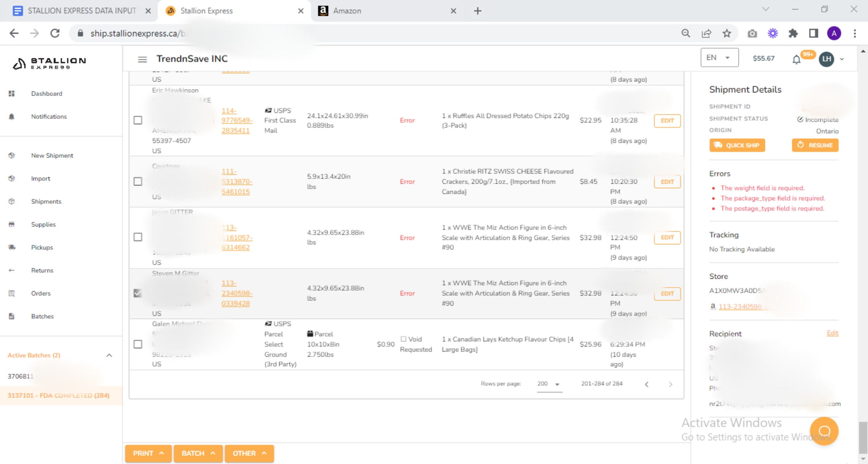Click the page vertical scrollbar thumb
868x464 pixels.
(863, 437)
